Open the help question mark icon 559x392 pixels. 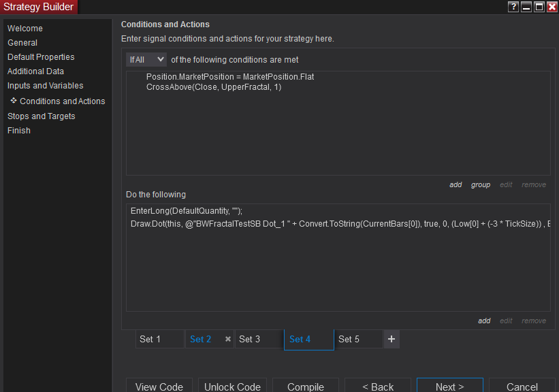point(513,7)
